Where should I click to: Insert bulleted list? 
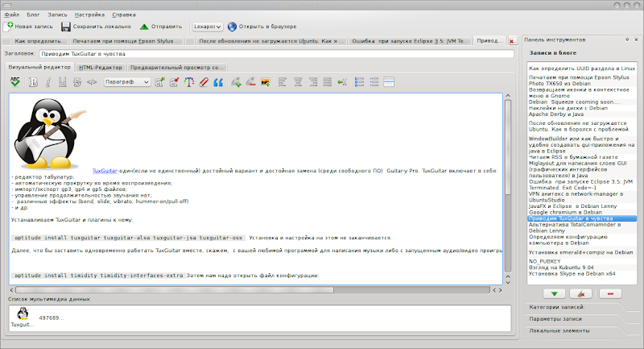pyautogui.click(x=374, y=81)
